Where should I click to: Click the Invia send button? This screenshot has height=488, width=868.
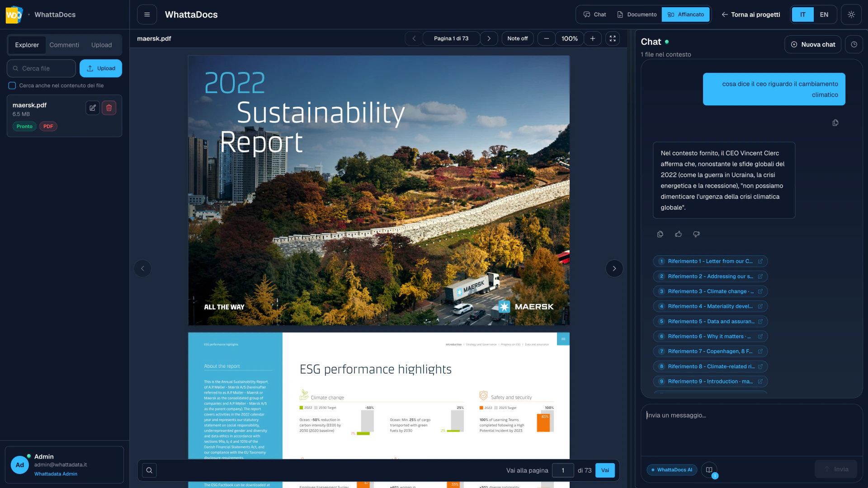click(836, 469)
